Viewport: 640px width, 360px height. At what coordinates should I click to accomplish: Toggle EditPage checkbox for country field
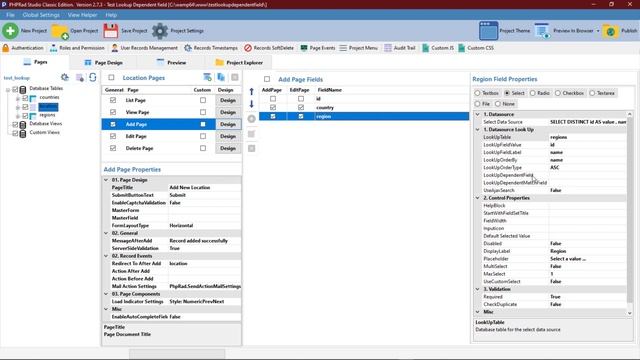click(301, 107)
